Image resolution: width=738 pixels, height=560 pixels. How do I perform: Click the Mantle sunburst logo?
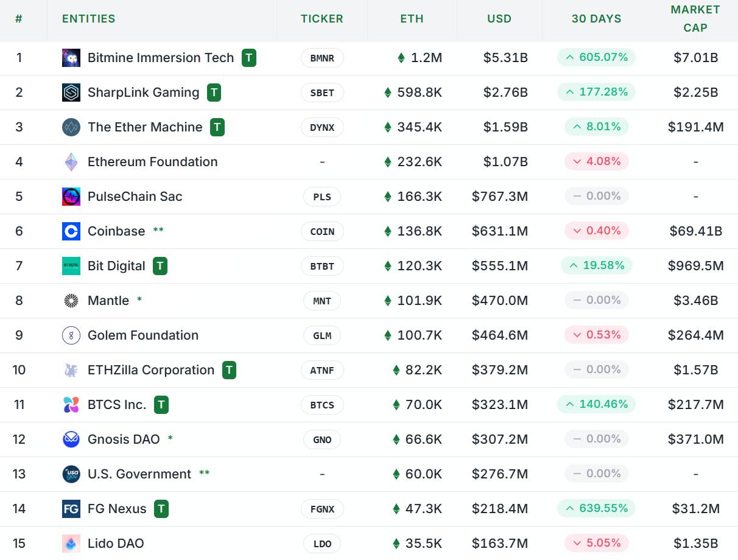(x=71, y=301)
